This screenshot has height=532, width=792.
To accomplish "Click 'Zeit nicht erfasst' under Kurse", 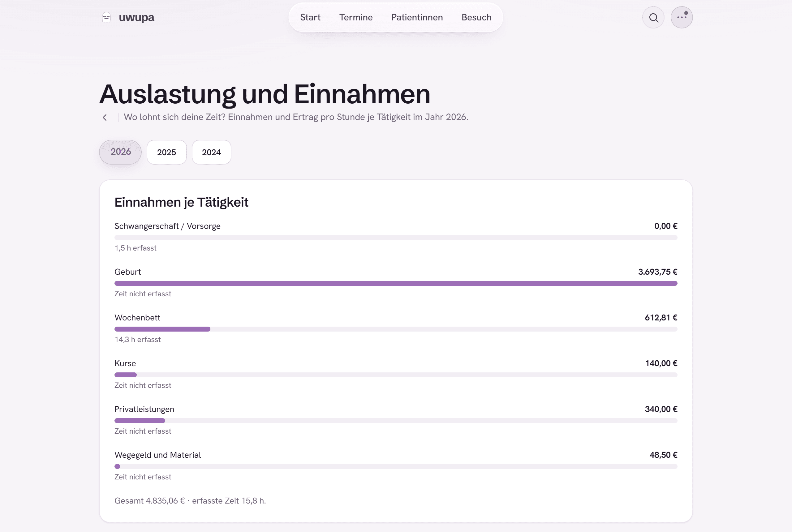I will click(143, 385).
